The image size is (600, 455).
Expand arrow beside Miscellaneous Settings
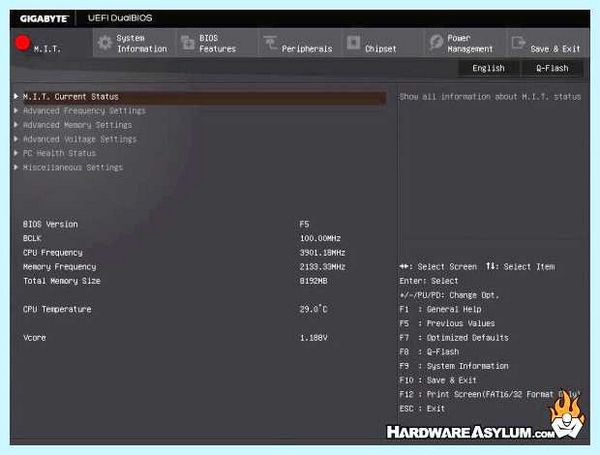click(x=16, y=167)
